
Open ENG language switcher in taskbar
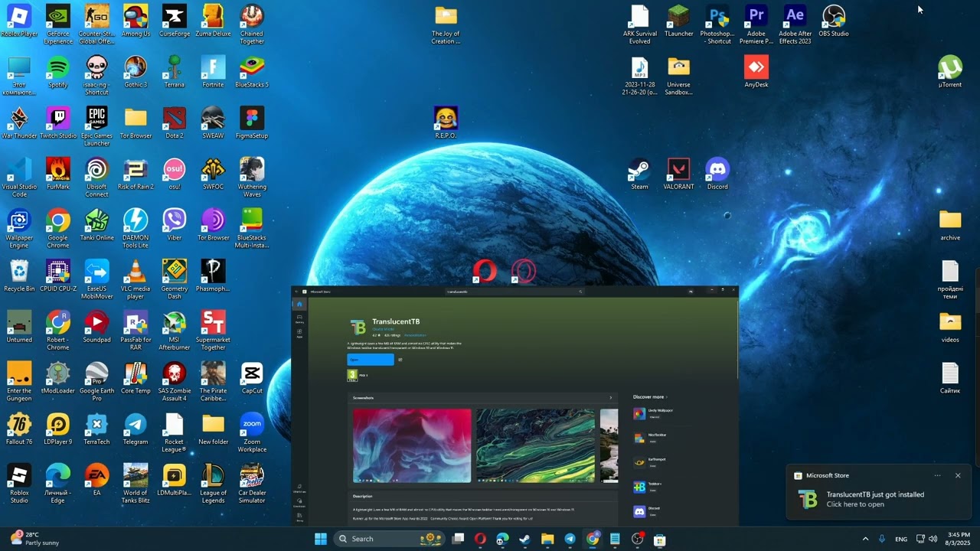pos(901,539)
